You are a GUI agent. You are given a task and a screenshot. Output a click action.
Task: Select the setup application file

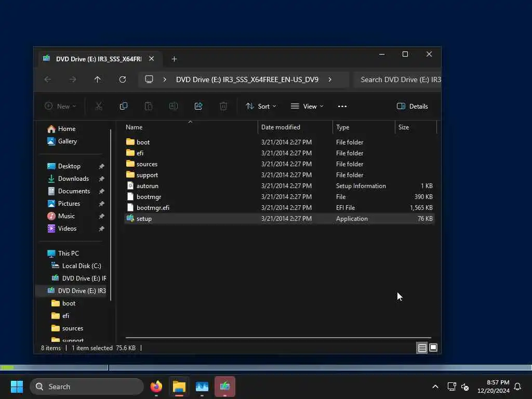279,219
